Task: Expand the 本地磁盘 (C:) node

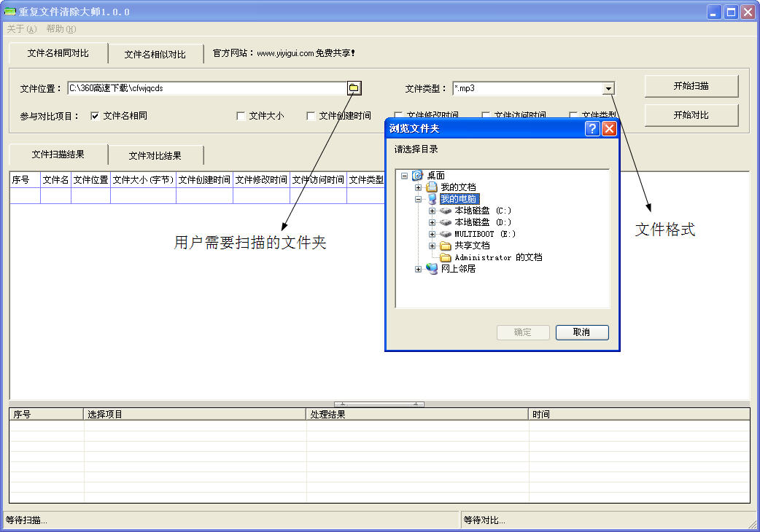Action: [432, 211]
